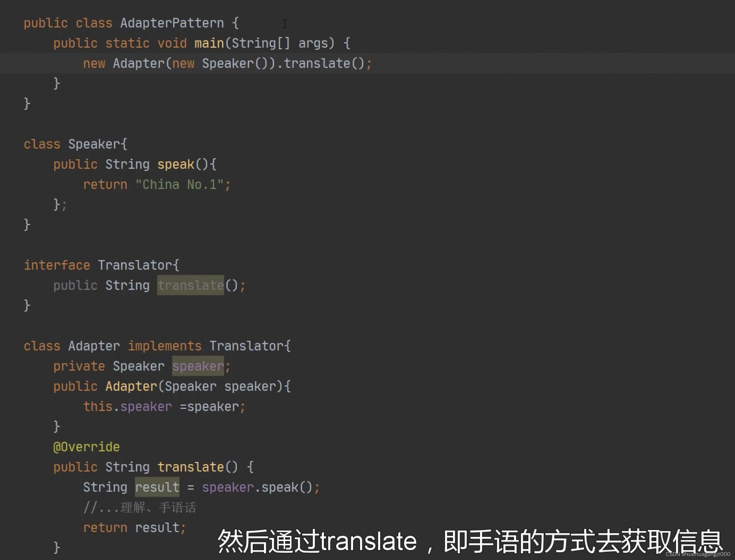Screen dimensions: 735x560
Task: Click the highlighted result variable
Action: [x=157, y=487]
